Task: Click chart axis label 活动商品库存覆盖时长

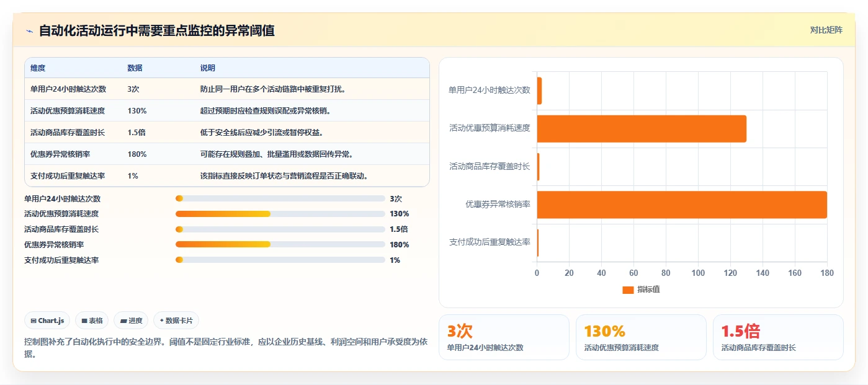Action: [490, 166]
